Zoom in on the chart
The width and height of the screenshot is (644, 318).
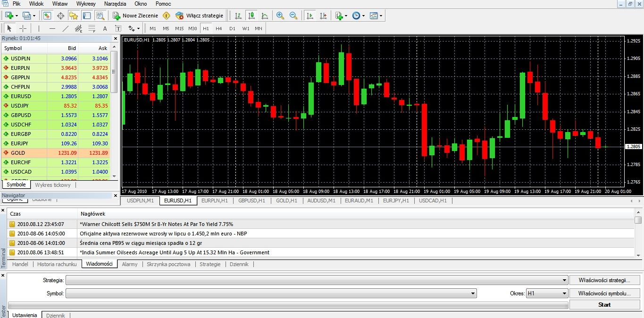(280, 16)
